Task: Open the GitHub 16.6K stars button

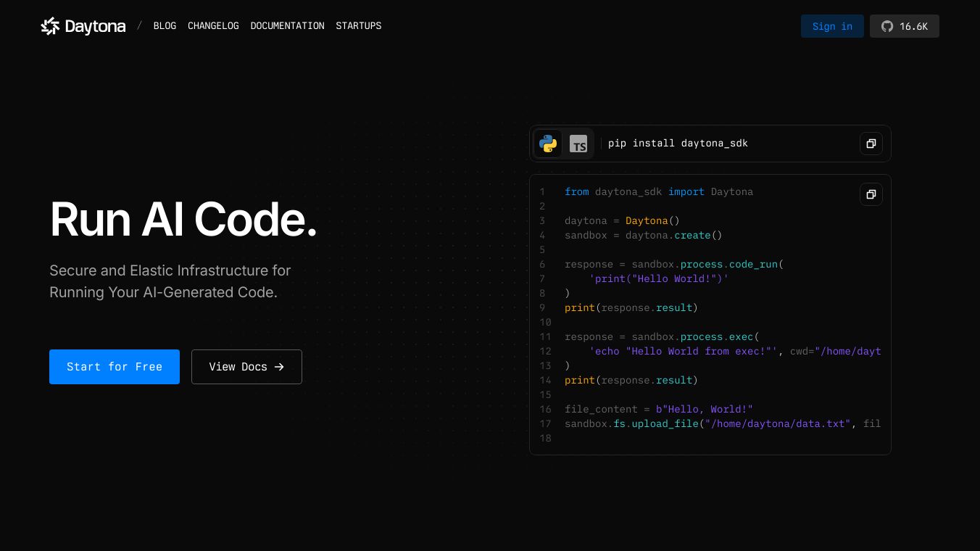Action: click(905, 26)
